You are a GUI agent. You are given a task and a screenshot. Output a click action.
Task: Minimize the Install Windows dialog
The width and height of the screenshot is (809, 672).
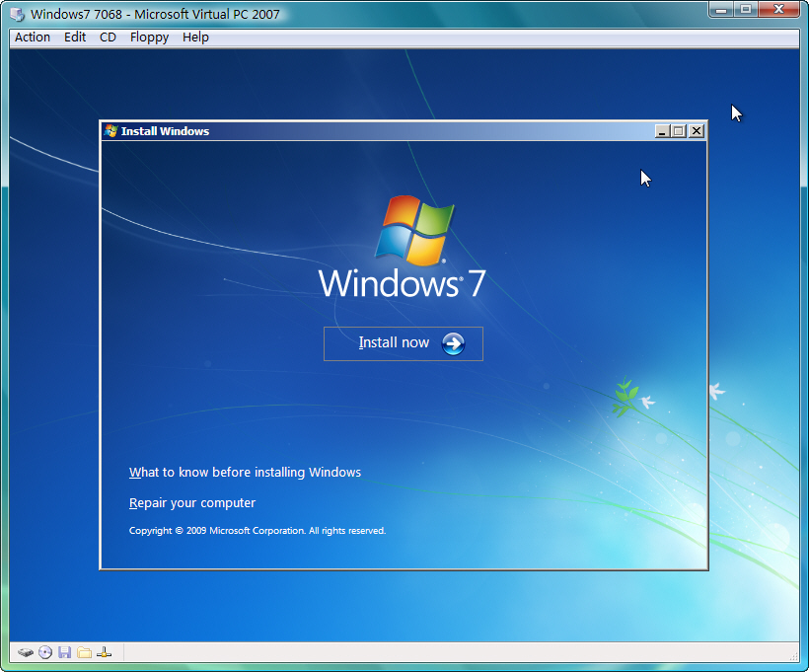coord(662,131)
